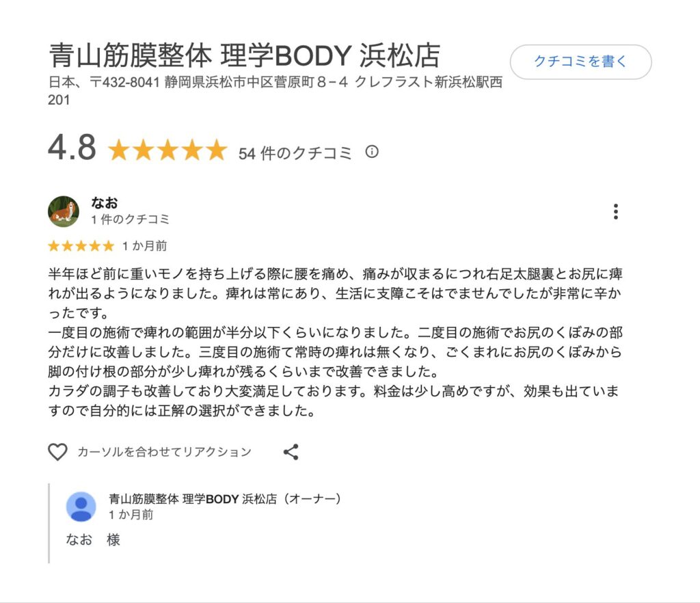Click the 54 件のクチコミ count
Image resolution: width=700 pixels, height=603 pixels.
pos(295,153)
